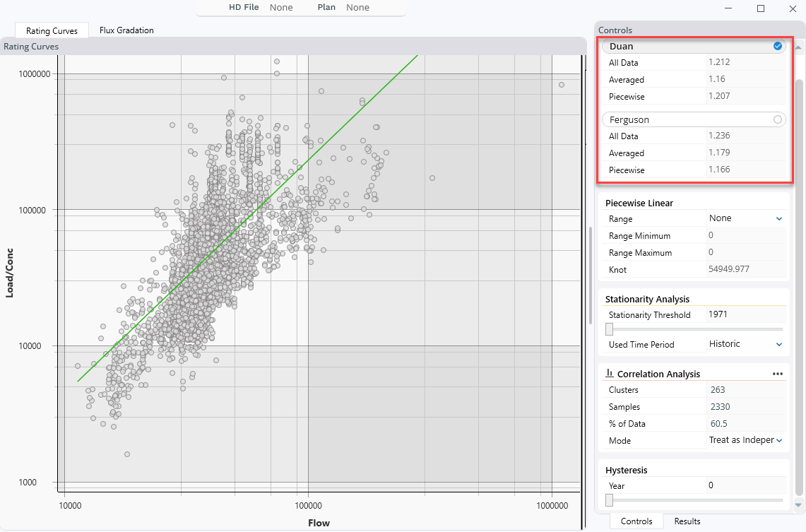This screenshot has height=532, width=806.
Task: Click the Controls tab at the bottom
Action: (x=636, y=521)
